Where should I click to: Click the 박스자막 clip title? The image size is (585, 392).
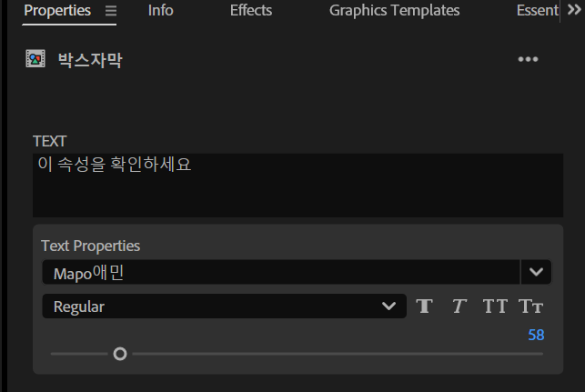(x=90, y=60)
